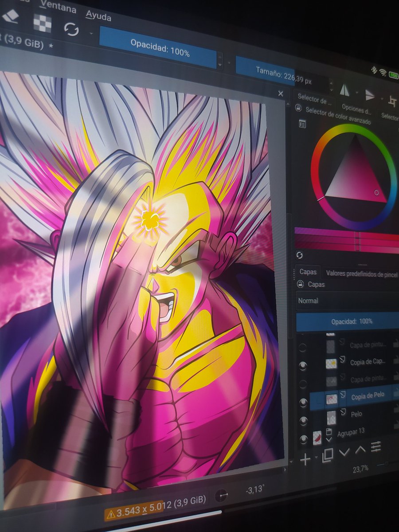Click the layer type icon of 'Pelo'
Image resolution: width=399 pixels, height=532 pixels.
344,412
